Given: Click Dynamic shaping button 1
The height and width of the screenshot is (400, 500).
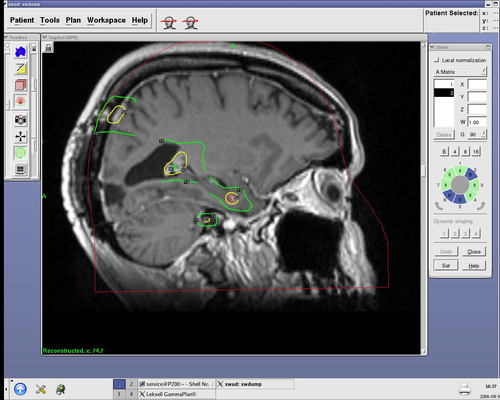Looking at the screenshot, I should [x=444, y=234].
